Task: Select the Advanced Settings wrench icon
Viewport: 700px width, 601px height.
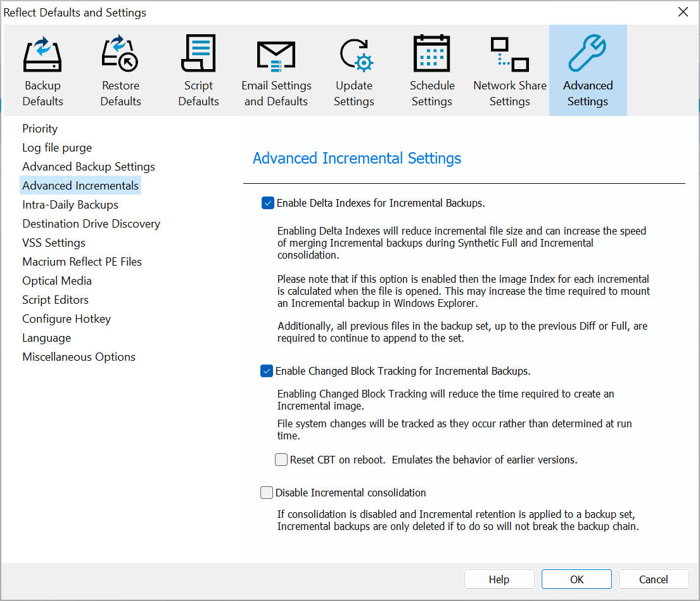Action: 587,53
